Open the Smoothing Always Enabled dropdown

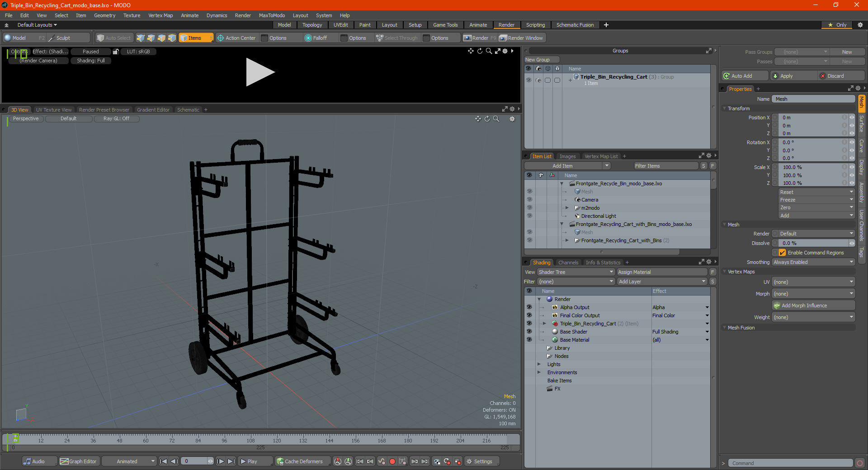(x=813, y=262)
